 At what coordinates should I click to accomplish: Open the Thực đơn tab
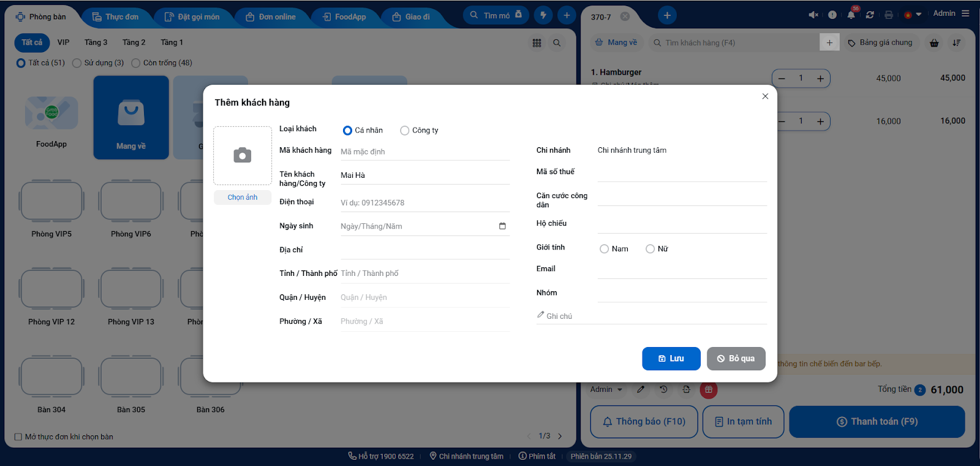(x=115, y=17)
